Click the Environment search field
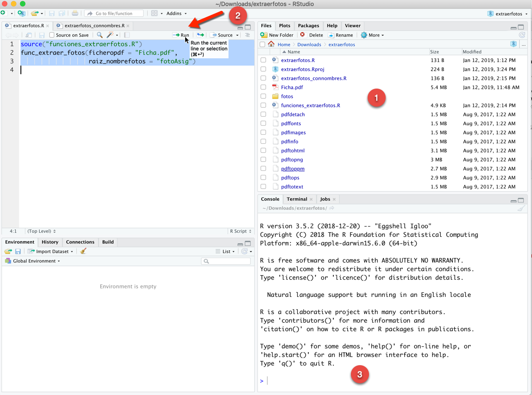The height and width of the screenshot is (395, 532). click(226, 261)
